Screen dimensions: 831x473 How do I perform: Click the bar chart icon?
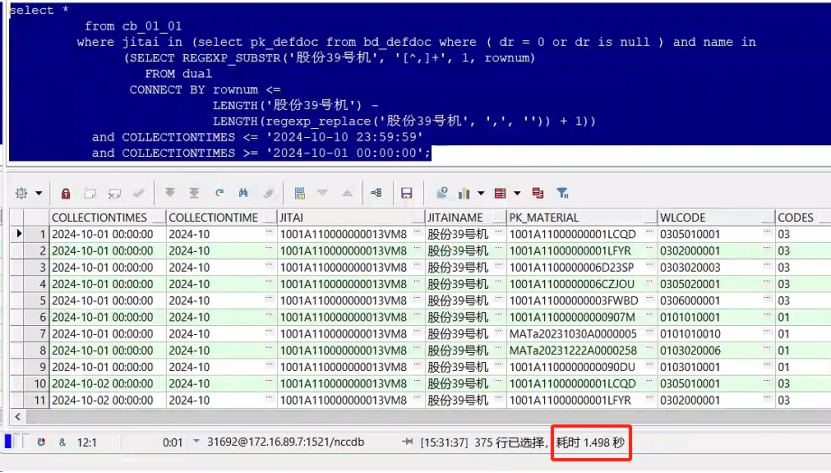point(464,193)
